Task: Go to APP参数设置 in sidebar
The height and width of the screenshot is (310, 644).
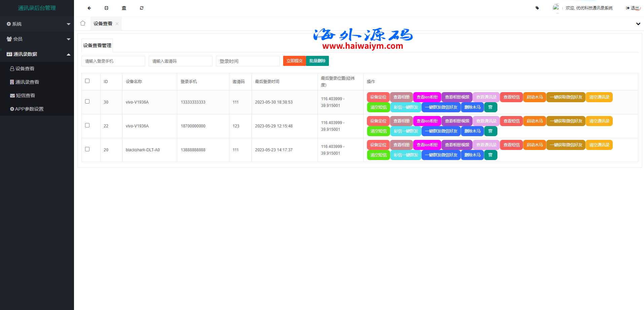Action: pos(29,109)
